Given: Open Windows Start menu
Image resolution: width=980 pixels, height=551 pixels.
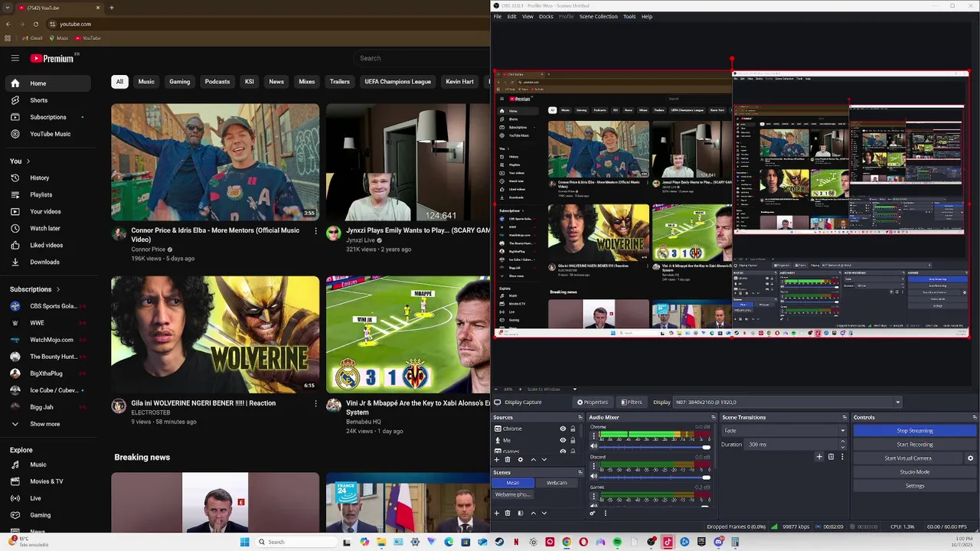Looking at the screenshot, I should [244, 542].
